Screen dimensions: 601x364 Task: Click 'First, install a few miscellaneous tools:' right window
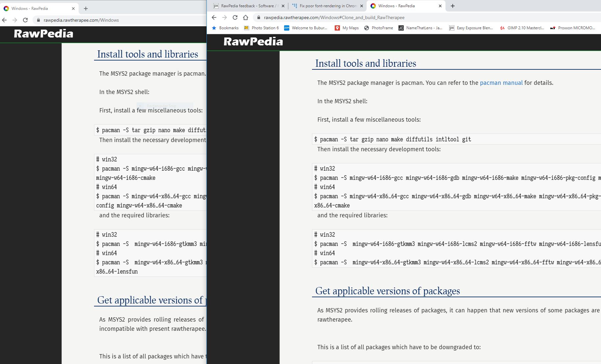pos(369,120)
